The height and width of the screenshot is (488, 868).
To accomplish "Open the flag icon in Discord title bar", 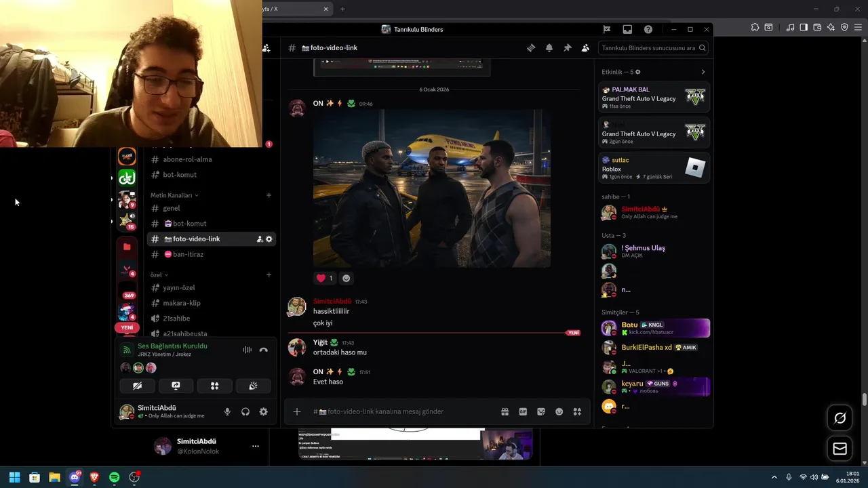I will point(607,29).
